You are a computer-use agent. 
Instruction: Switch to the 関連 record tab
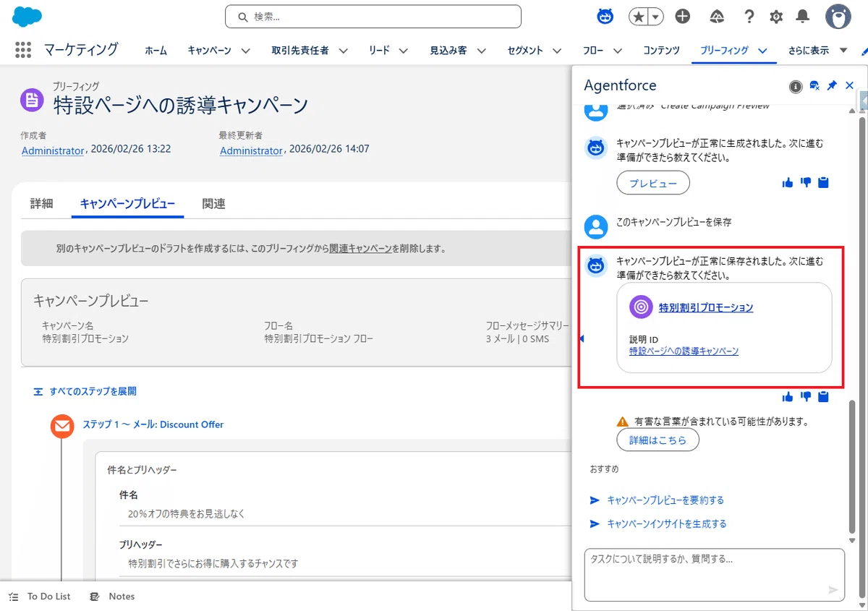(214, 204)
